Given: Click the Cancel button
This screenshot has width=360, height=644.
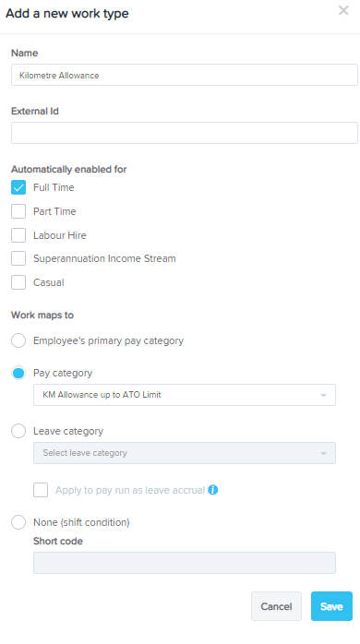Looking at the screenshot, I should click(276, 606).
